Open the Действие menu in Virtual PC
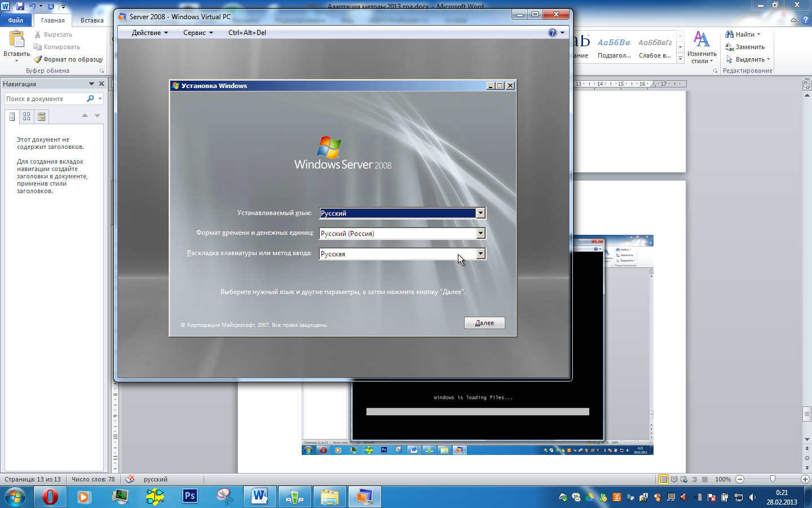Screen dimensions: 812x508 point(149,33)
